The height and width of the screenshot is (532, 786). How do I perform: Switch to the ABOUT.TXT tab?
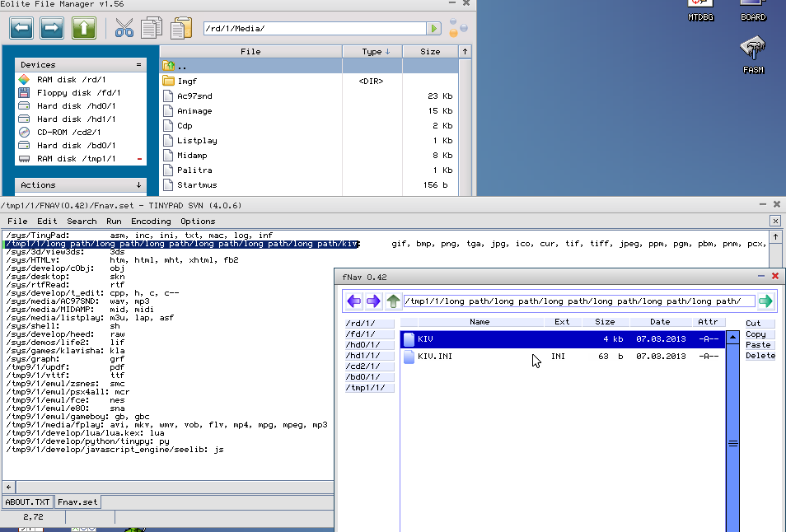[x=28, y=502]
